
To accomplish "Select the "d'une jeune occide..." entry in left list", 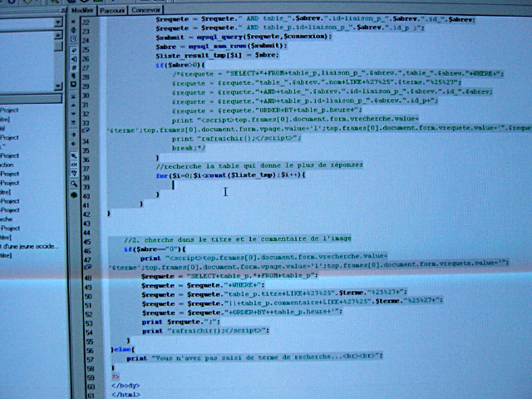I will coord(30,247).
